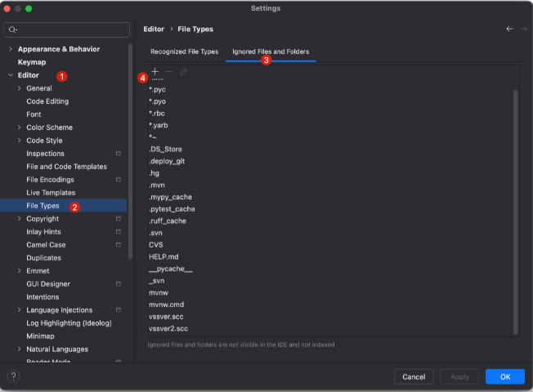
Task: Switch to Recognized File Types tab
Action: click(x=184, y=51)
